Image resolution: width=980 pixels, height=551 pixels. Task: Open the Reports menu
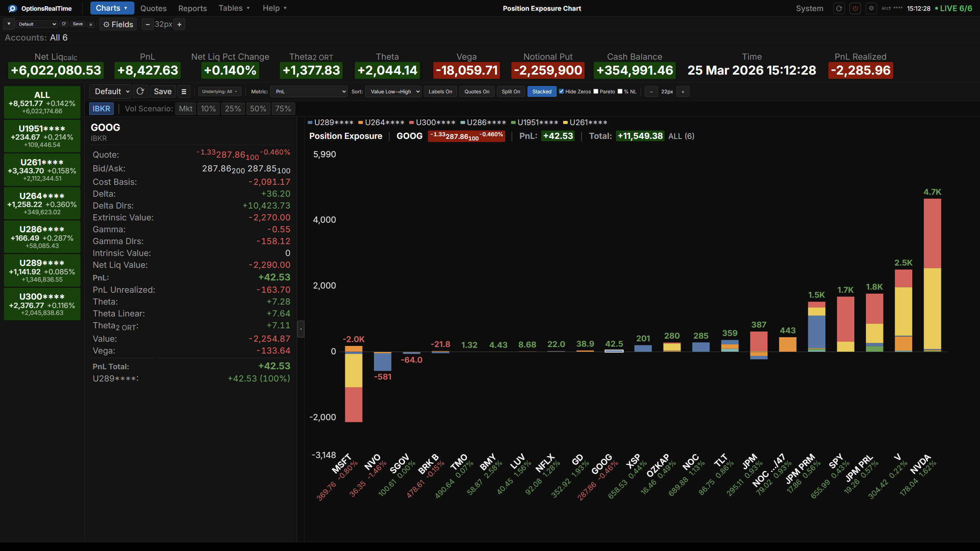coord(192,8)
